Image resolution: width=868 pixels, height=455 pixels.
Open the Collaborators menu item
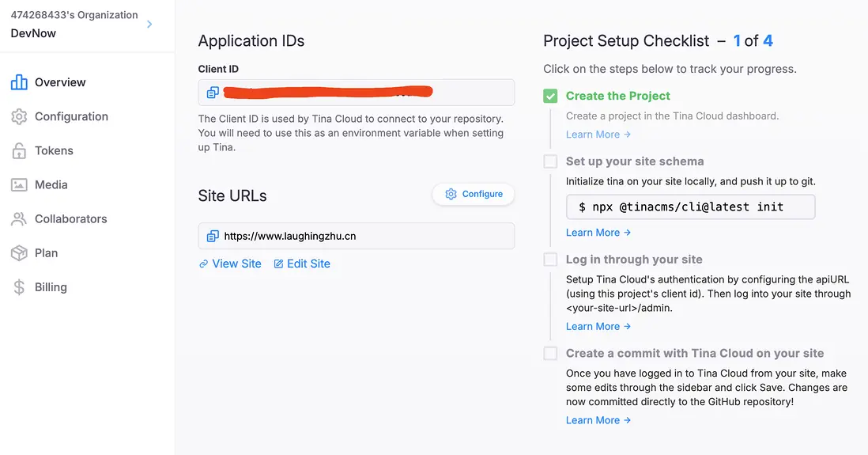click(70, 219)
